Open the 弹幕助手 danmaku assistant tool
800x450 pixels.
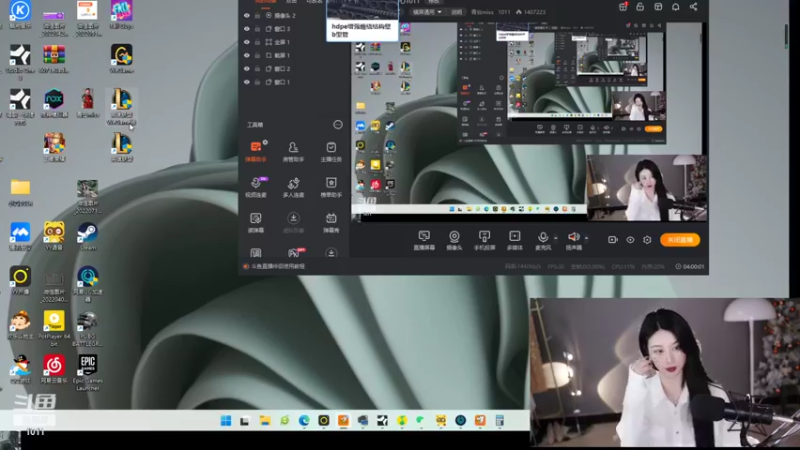click(256, 152)
